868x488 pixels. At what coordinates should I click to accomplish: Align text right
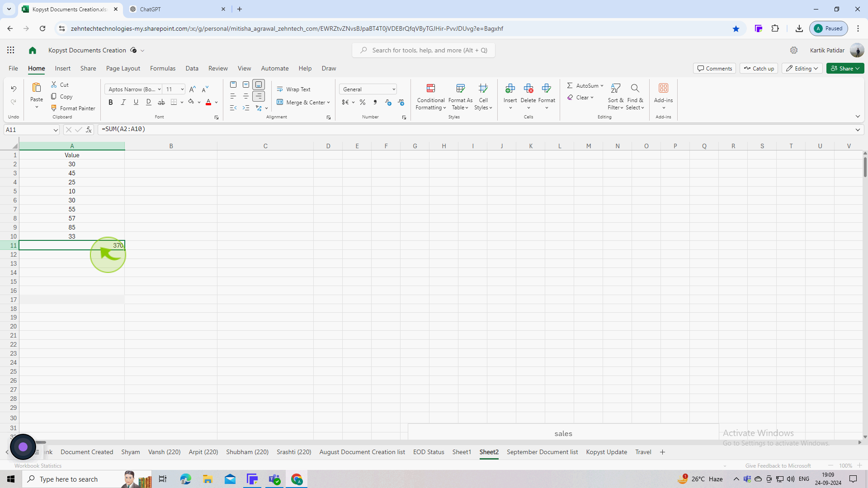coord(259,96)
